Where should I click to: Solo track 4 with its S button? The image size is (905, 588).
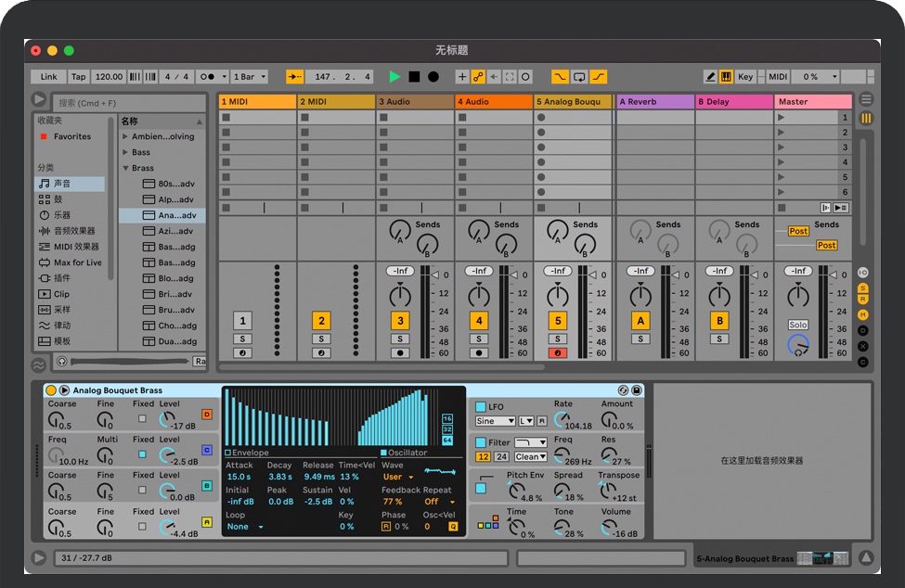[479, 339]
